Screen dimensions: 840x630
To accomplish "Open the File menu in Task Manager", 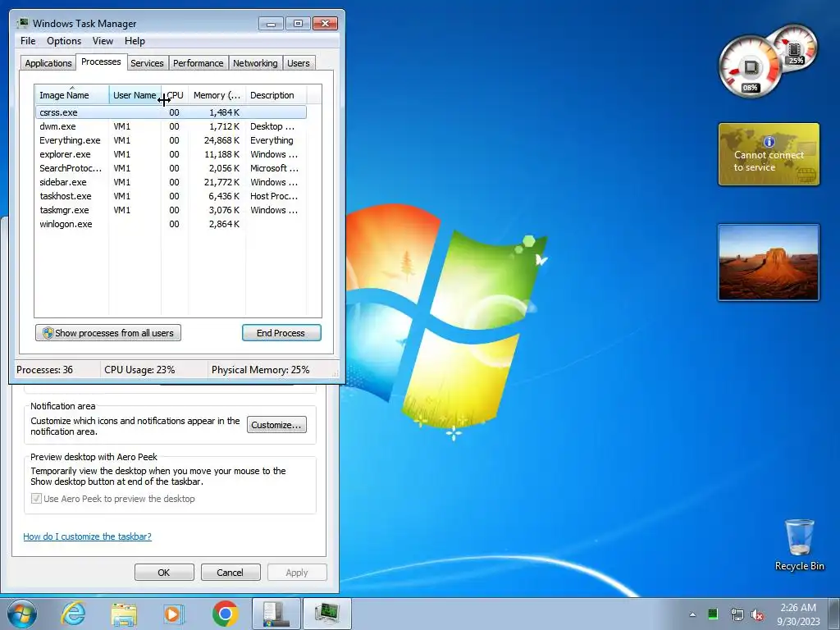I will [x=28, y=41].
